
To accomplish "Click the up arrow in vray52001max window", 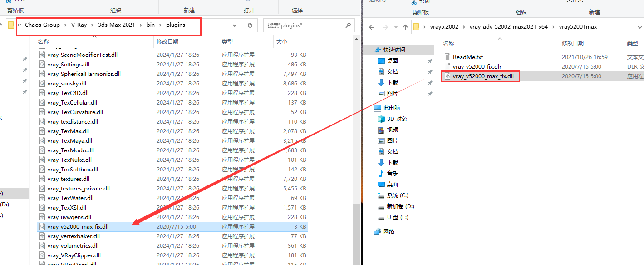I will [405, 27].
